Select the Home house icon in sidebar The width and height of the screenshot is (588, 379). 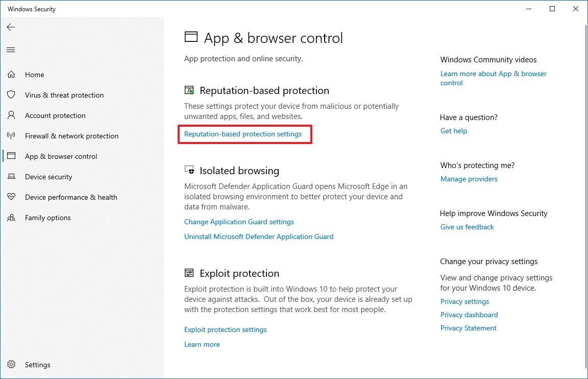tap(11, 74)
